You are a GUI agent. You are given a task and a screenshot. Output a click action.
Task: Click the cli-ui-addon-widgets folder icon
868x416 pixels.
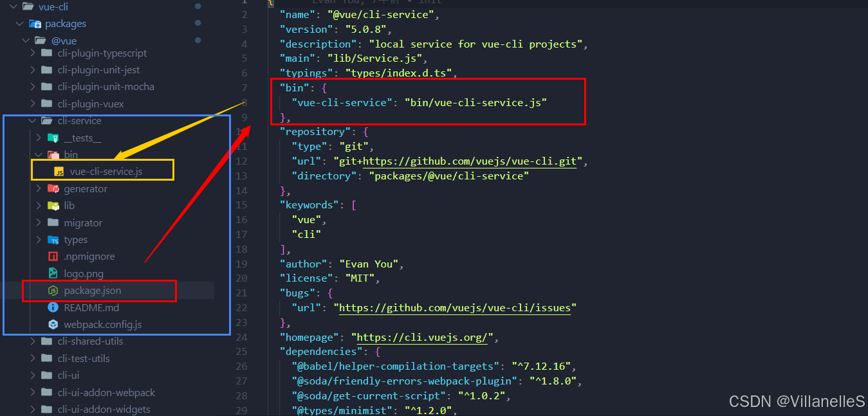point(46,410)
